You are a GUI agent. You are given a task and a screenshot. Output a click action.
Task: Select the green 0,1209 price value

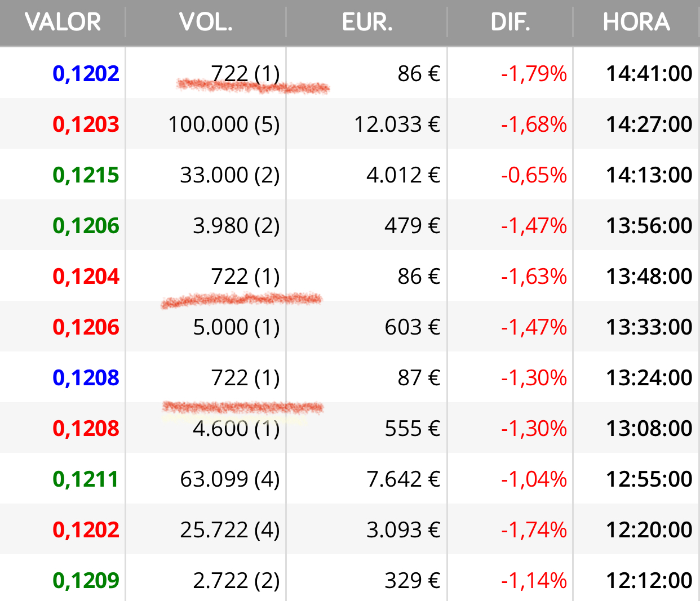tap(86, 581)
